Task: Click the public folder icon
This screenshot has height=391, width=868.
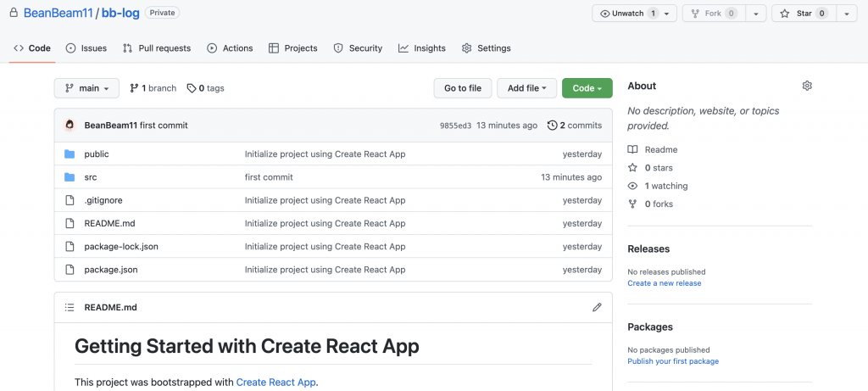Action: coord(70,154)
